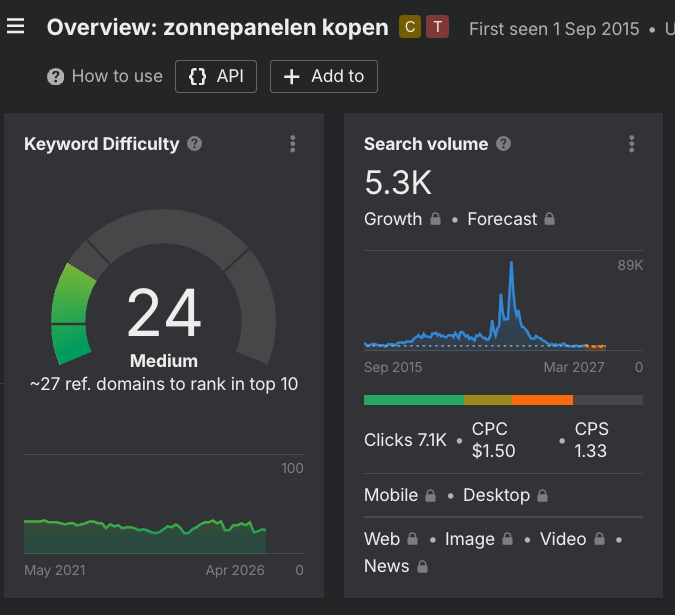Click the olive segment of clicks bar
675x615 pixels.
(x=488, y=400)
